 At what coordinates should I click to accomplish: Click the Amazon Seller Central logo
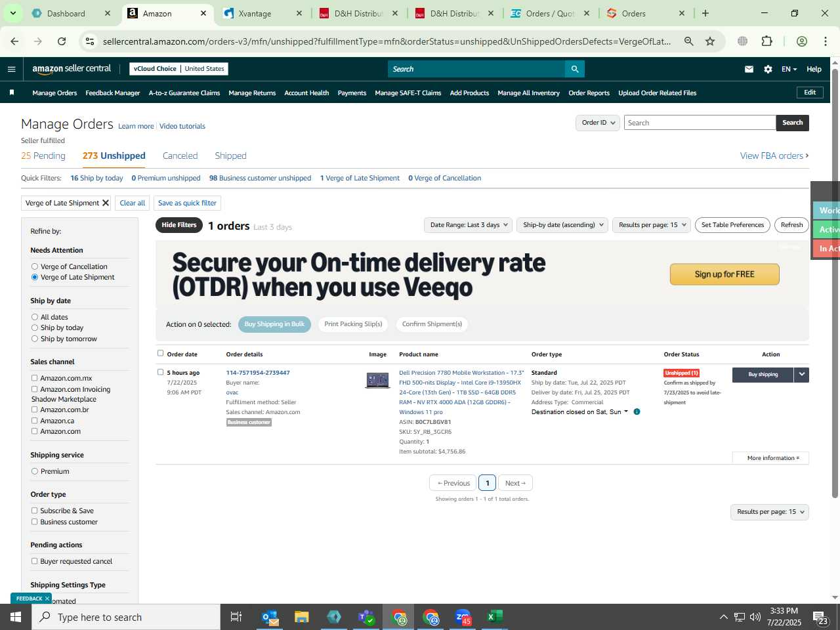click(72, 69)
